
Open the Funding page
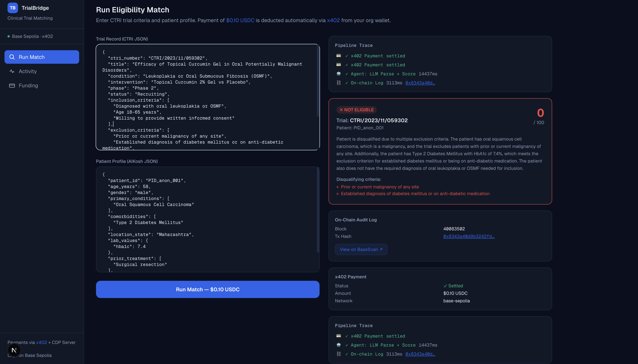pyautogui.click(x=28, y=85)
